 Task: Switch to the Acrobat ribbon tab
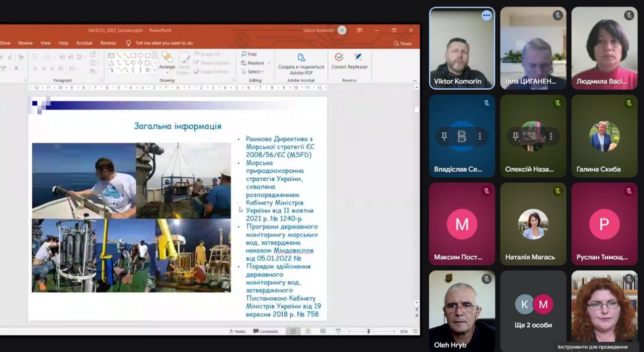point(84,43)
